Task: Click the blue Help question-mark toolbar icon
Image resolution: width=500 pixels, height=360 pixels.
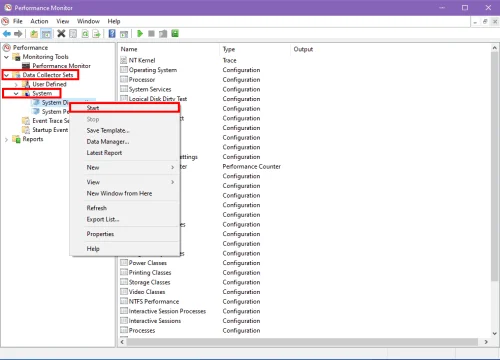Action: tap(112, 34)
